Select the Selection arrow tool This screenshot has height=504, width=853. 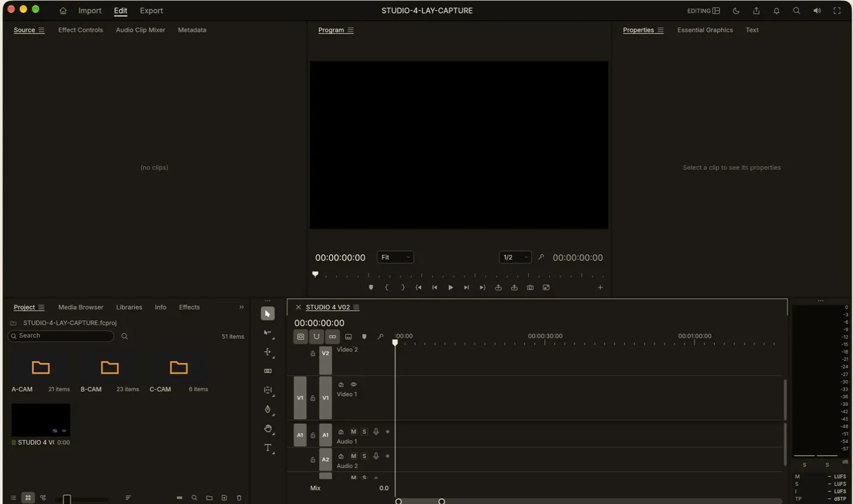(268, 314)
